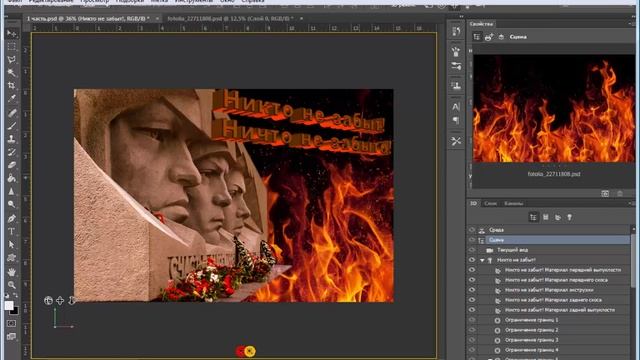Select the Polygonal Lasso tool
640x360 pixels.
click(11, 60)
